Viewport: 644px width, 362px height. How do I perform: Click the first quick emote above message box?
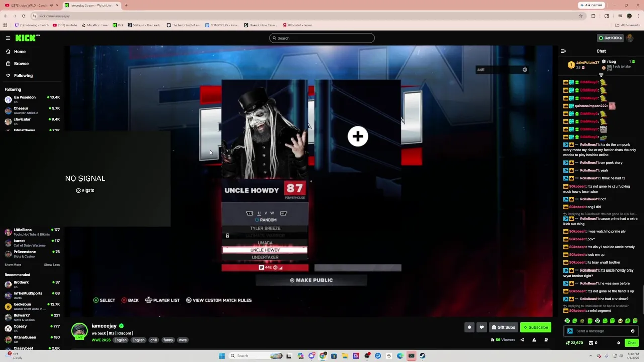pos(567,321)
